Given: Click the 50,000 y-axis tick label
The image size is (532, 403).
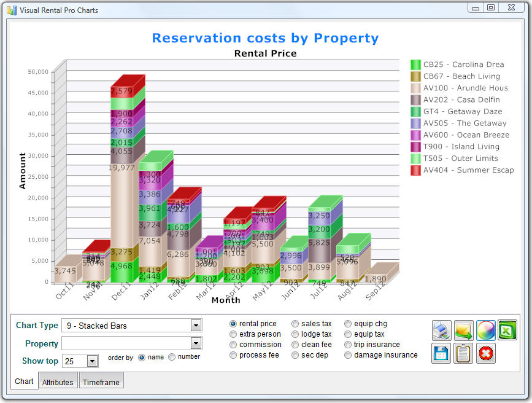Looking at the screenshot, I should point(38,72).
